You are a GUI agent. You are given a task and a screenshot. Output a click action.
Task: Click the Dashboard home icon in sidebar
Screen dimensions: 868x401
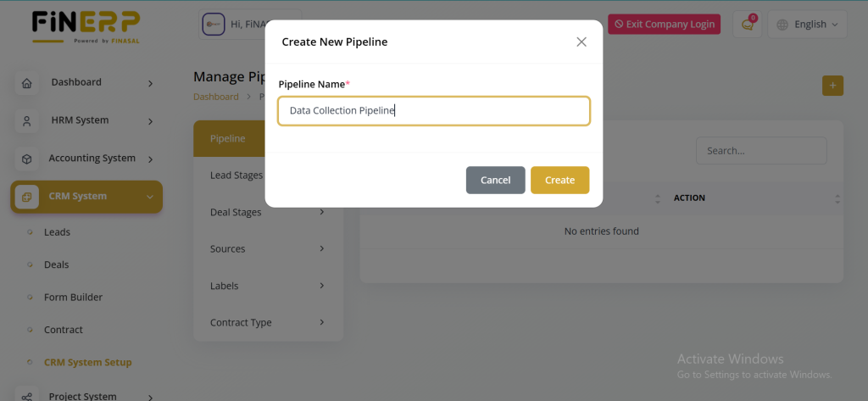click(26, 83)
